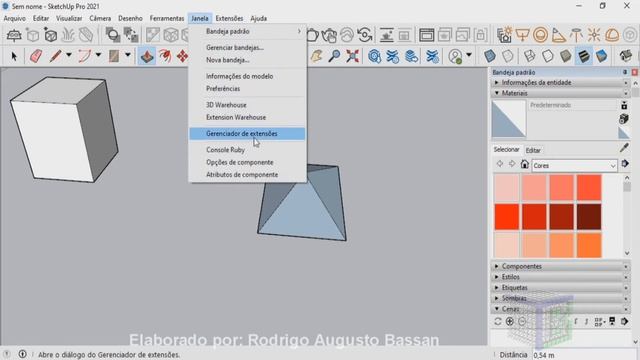Click the Offset tool icon

pos(165,56)
